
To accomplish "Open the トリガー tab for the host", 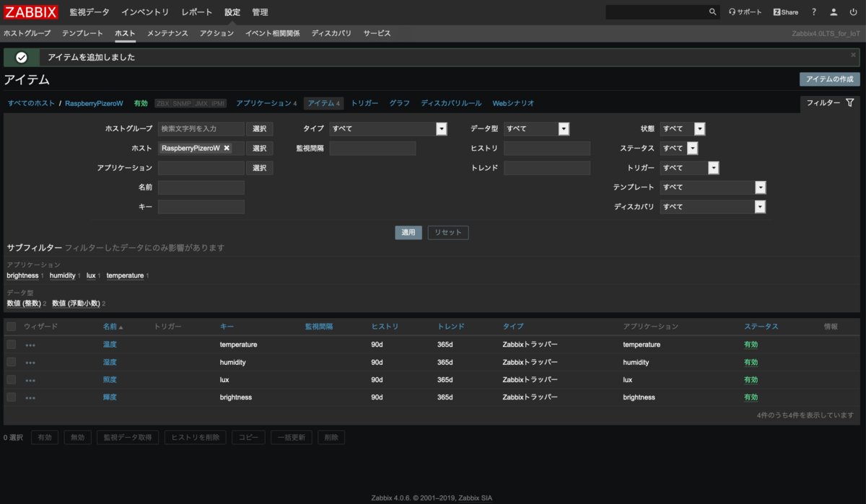I will click(x=364, y=104).
